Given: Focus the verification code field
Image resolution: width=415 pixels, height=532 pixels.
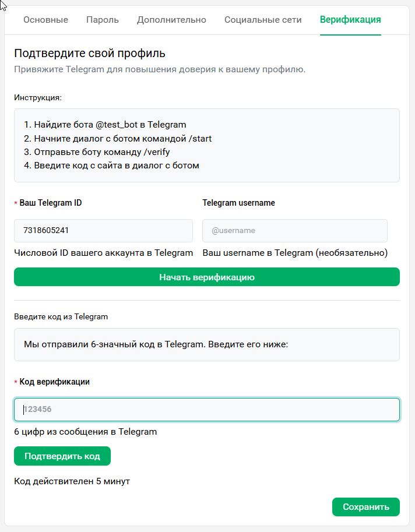Looking at the screenshot, I should pos(207,409).
